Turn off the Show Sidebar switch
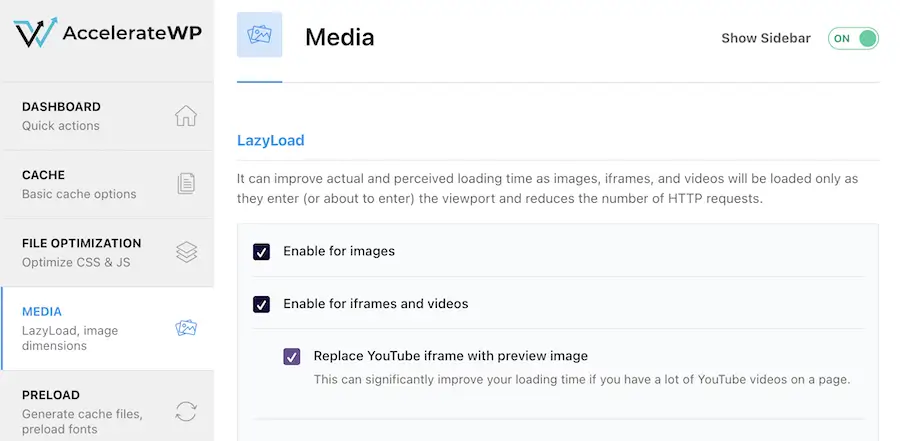 tap(853, 38)
